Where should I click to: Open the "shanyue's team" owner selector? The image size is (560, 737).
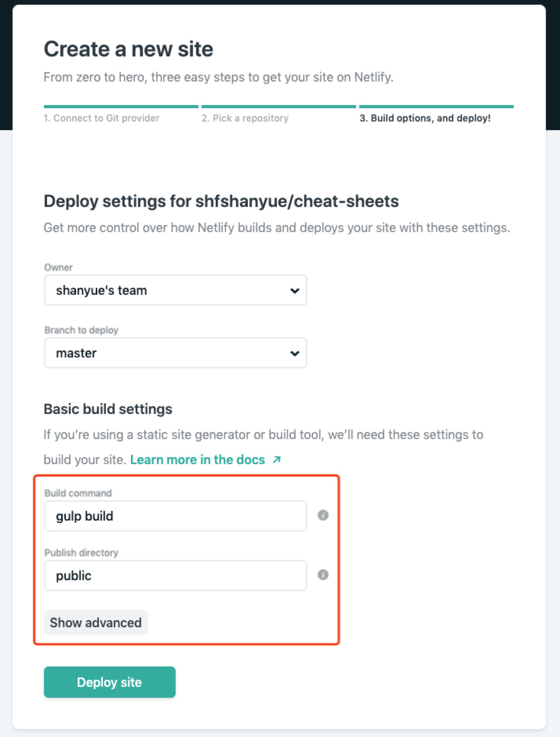tap(175, 290)
